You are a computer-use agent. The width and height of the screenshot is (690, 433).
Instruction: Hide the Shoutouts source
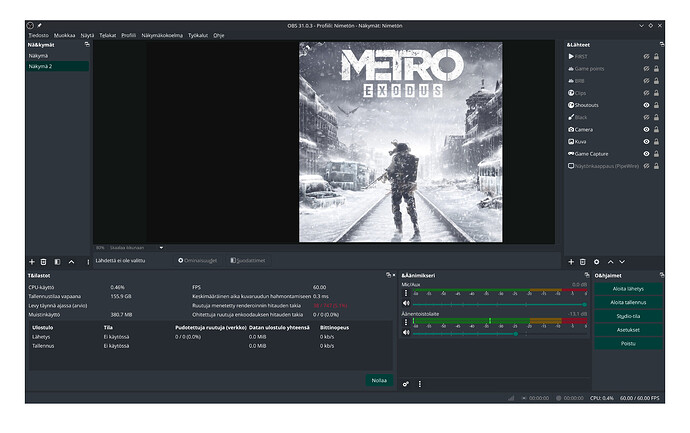click(x=646, y=105)
